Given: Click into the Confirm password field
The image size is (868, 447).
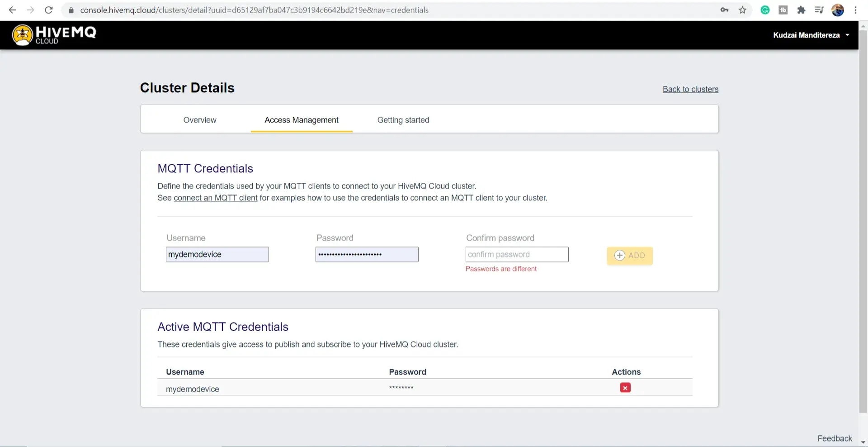Looking at the screenshot, I should coord(517,254).
